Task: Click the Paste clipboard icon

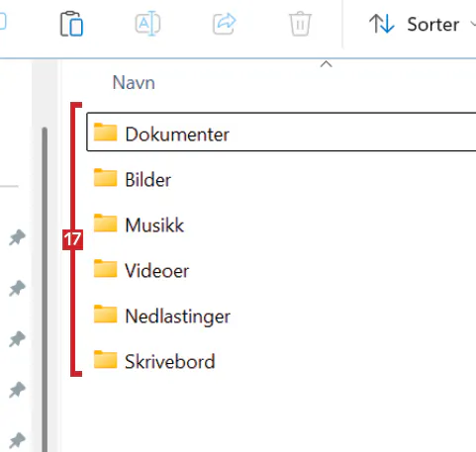Action: [71, 24]
